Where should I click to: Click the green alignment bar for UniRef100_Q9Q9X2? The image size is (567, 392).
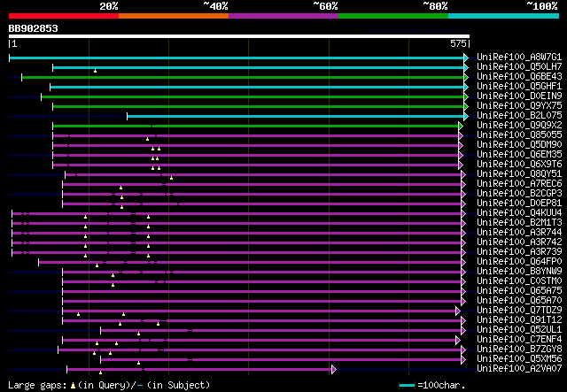[x=255, y=126]
